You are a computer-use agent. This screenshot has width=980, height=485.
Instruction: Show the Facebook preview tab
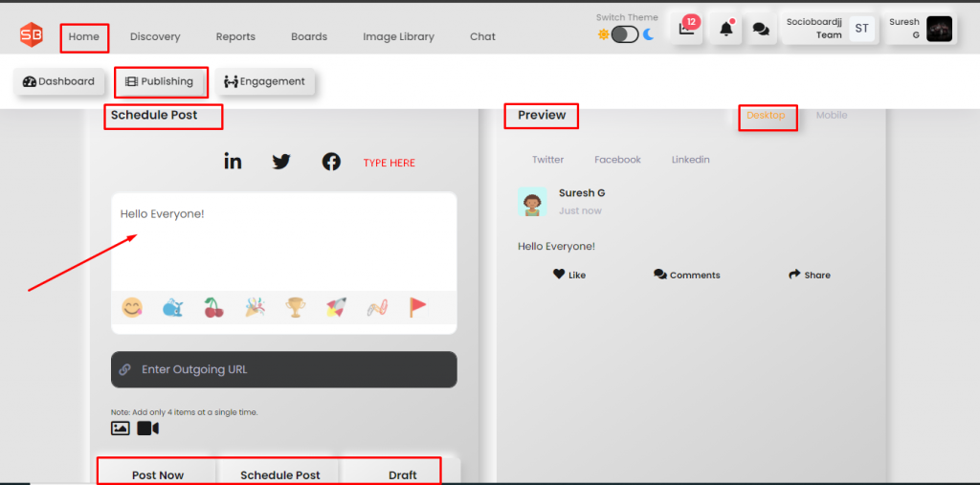(x=617, y=160)
